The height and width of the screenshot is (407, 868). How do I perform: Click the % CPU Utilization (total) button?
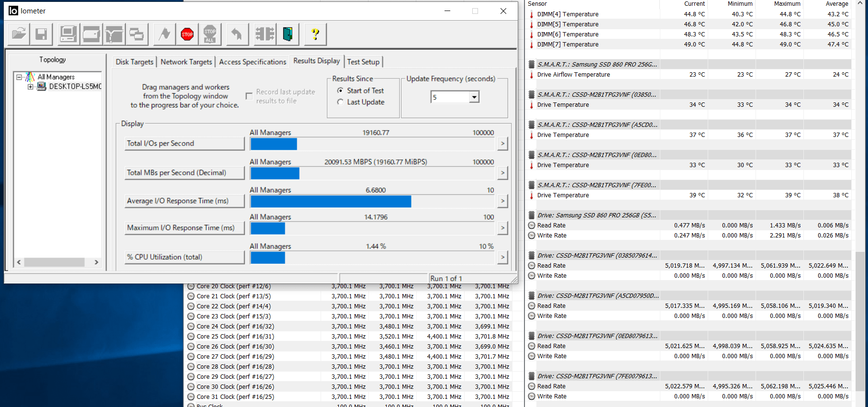[184, 257]
